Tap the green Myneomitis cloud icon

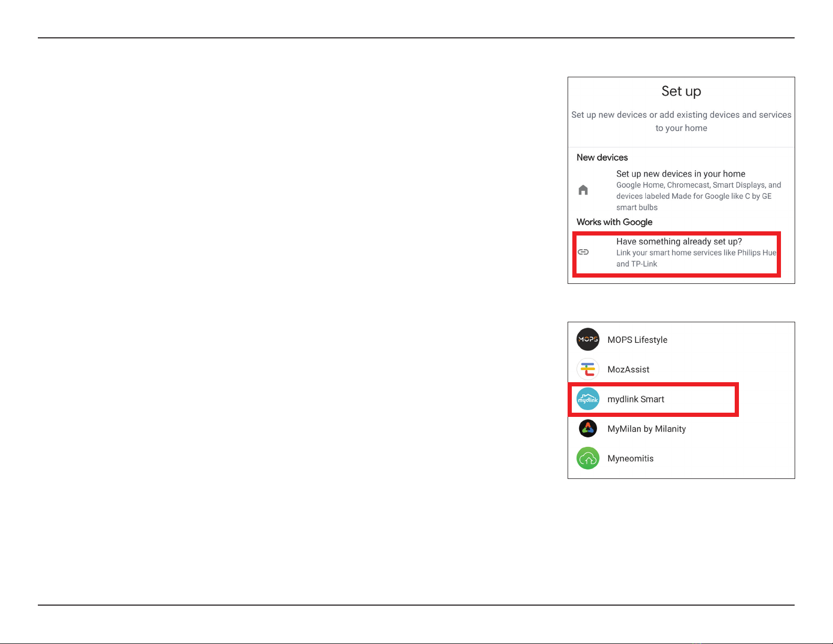pos(588,458)
